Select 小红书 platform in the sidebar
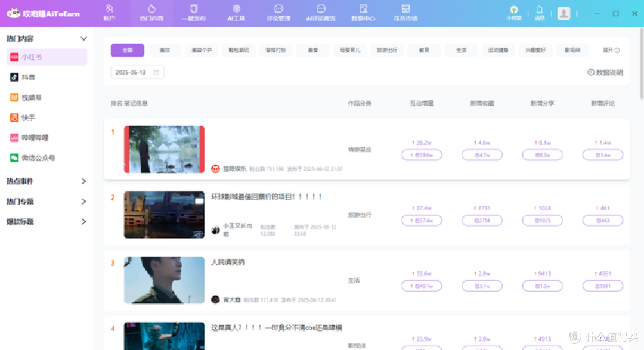This screenshot has width=644, height=350. click(47, 57)
